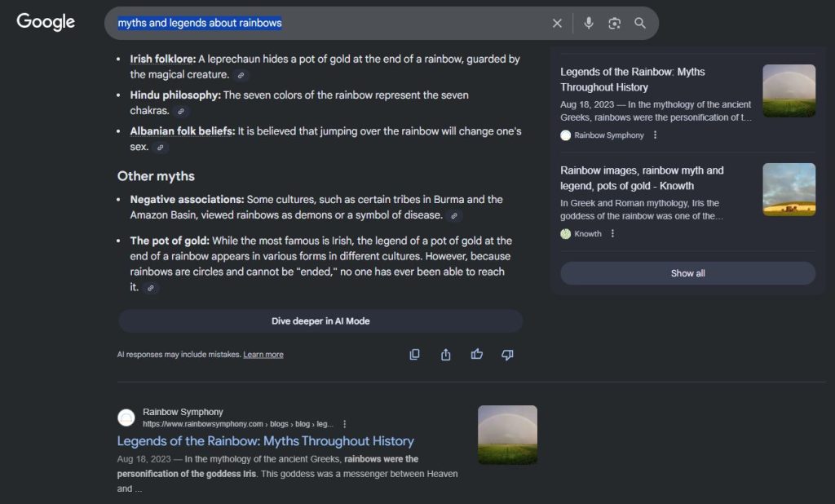Open rainbow thumbnail in Rainbow Symphony sidebar card

(x=789, y=91)
